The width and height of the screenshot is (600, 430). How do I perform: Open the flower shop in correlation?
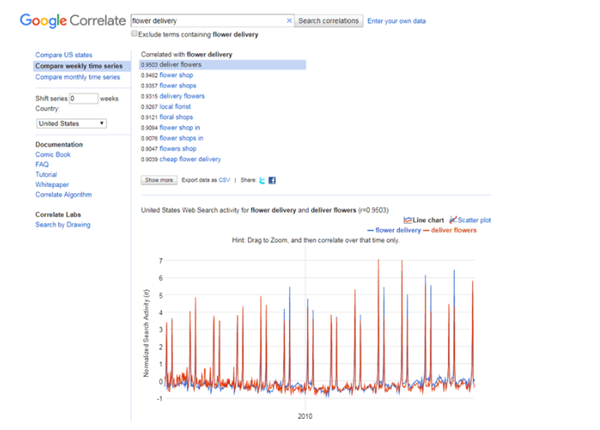pyautogui.click(x=179, y=127)
